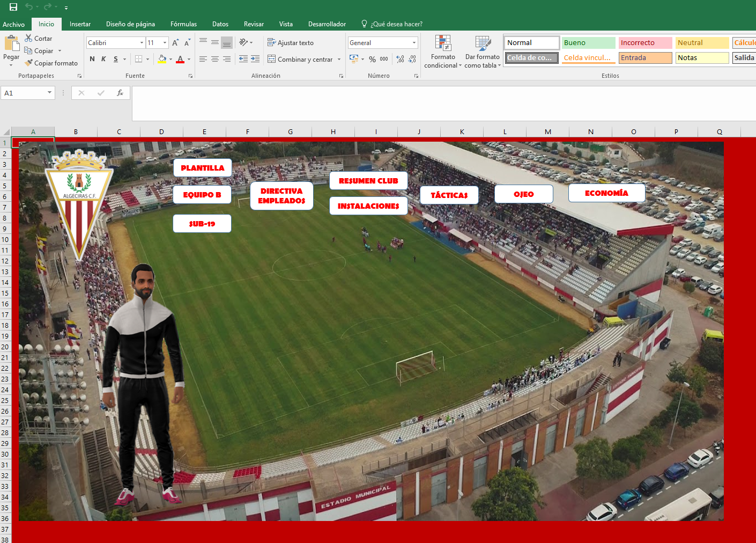Expand the General number format dropdown
This screenshot has height=543, width=756.
tap(414, 43)
